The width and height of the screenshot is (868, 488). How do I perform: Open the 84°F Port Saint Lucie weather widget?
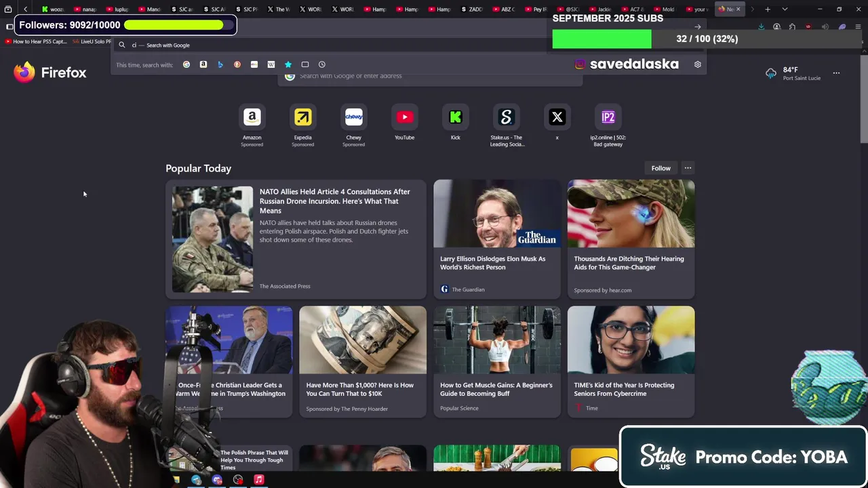(793, 73)
